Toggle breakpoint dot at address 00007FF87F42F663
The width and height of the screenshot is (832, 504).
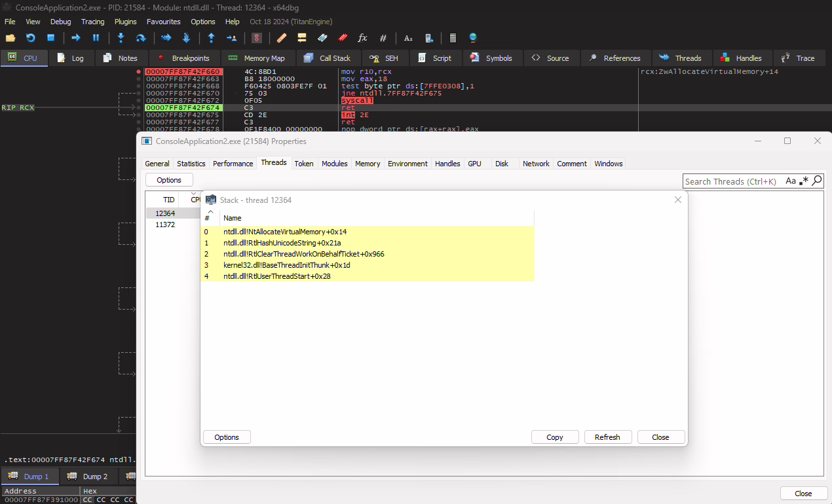pyautogui.click(x=138, y=79)
